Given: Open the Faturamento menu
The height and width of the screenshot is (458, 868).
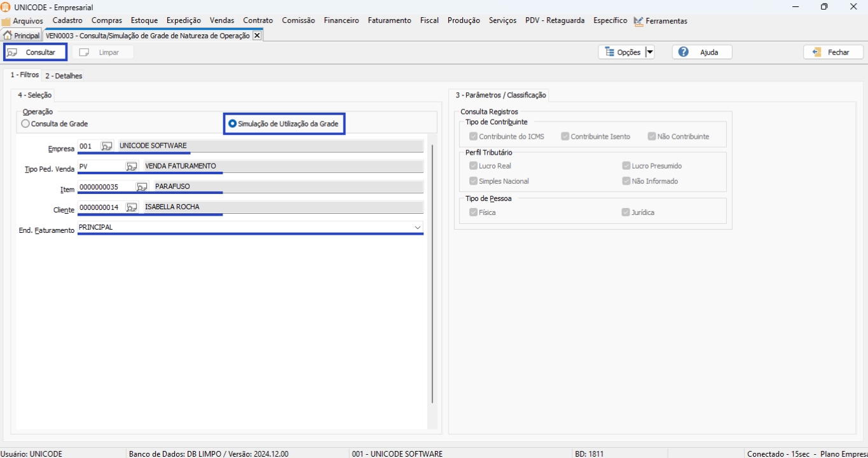Looking at the screenshot, I should click(x=389, y=20).
